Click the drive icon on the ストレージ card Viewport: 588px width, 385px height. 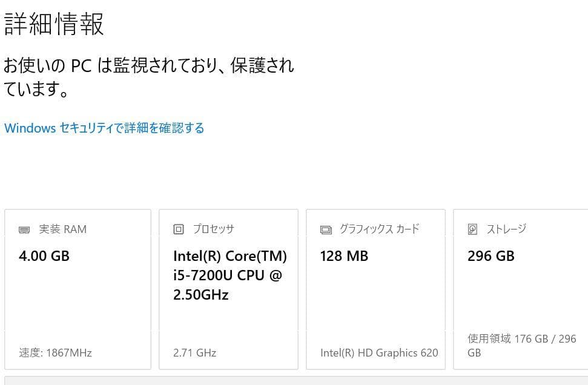(x=473, y=229)
